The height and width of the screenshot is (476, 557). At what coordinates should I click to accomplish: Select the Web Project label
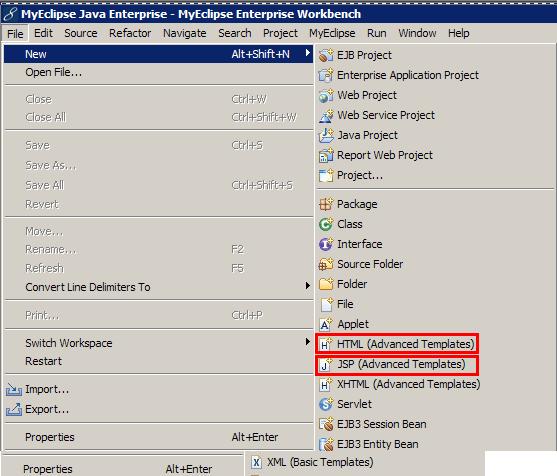pos(367,95)
